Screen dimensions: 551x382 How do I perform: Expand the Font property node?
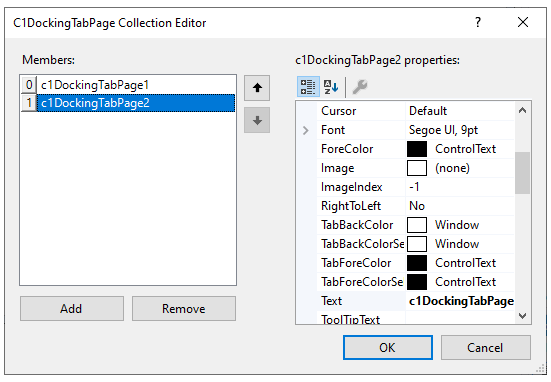coord(306,130)
